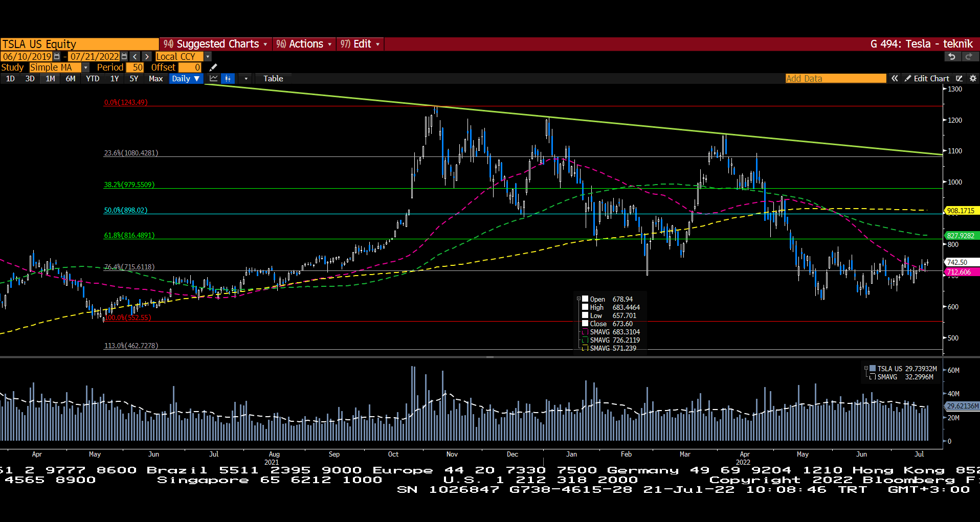Select the 1M range tab
This screenshot has width=980, height=522.
[x=50, y=78]
